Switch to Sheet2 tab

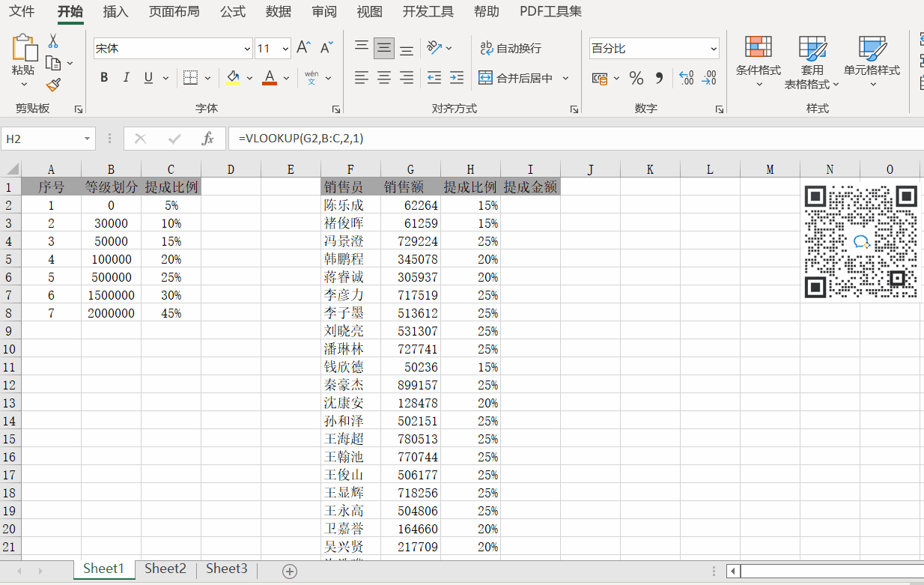pyautogui.click(x=165, y=569)
